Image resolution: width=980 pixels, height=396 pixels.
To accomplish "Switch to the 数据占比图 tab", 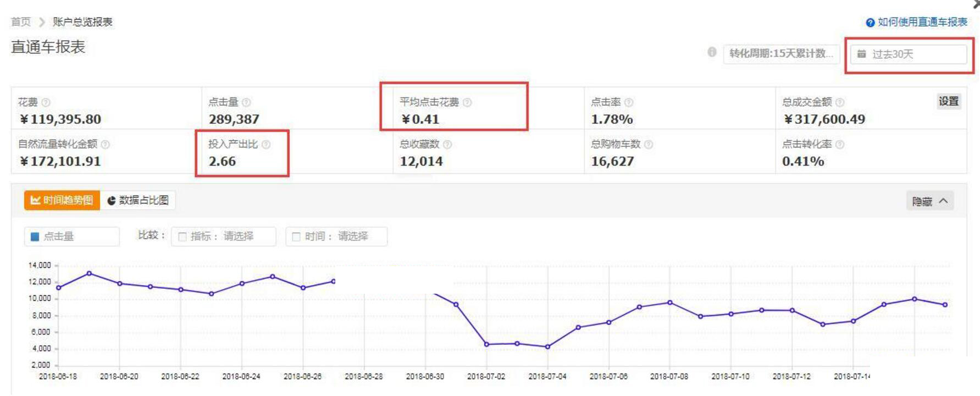I will [138, 200].
